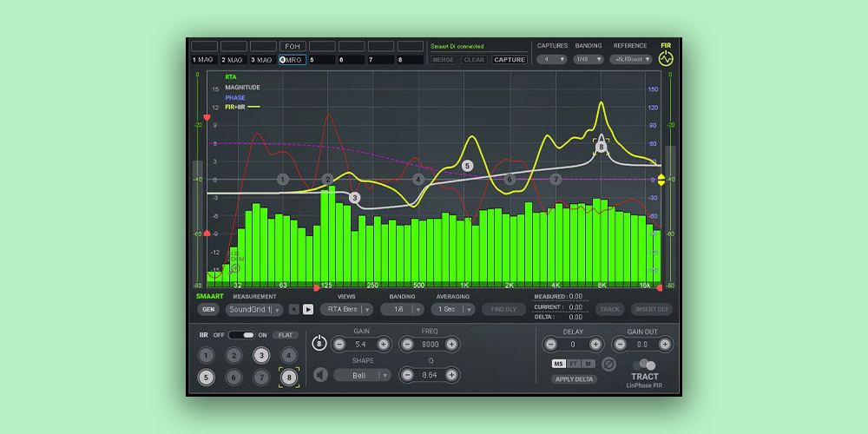Toggle MAGNITUDE trace in graph legend
This screenshot has height=434, width=868.
click(242, 88)
